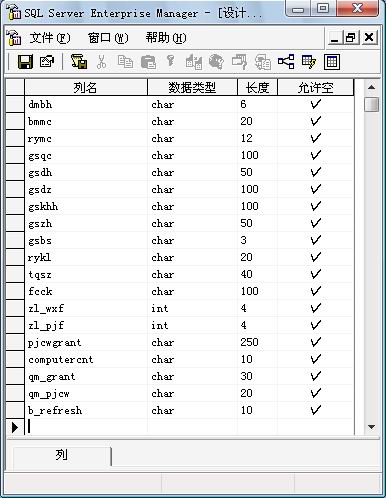
Task: Click data type cell of pjcwgrant row
Action: click(192, 342)
